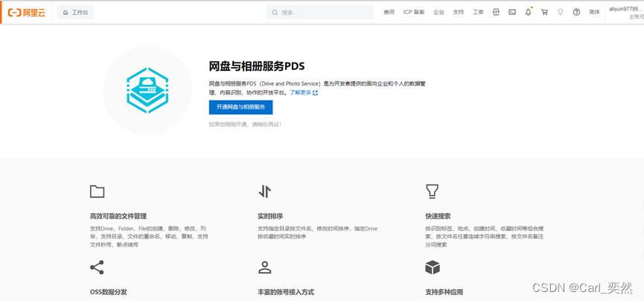The height and width of the screenshot is (301, 644).
Task: Click the lightbulb tips icon
Action: tap(560, 13)
